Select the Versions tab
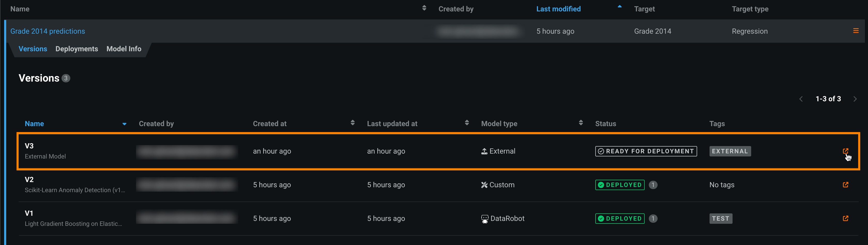Viewport: 868px width, 245px height. (33, 49)
